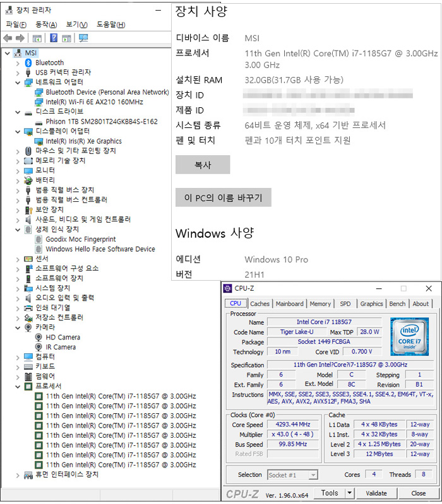Click the Max TDP 28.0 W value

point(369,332)
